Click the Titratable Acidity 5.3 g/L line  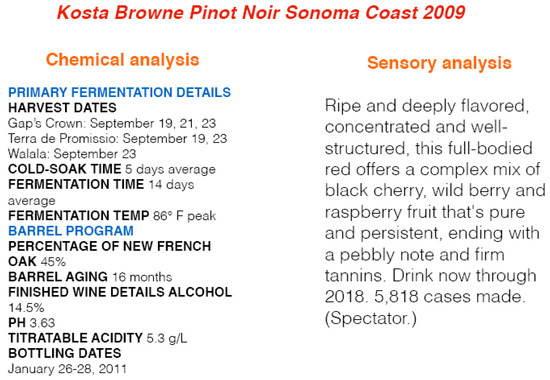[x=98, y=338]
